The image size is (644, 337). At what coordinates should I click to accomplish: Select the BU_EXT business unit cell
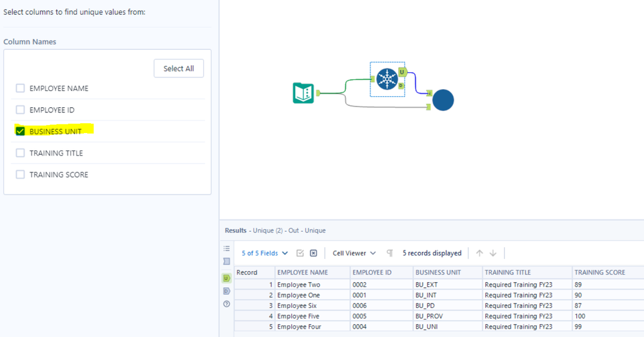pos(448,285)
